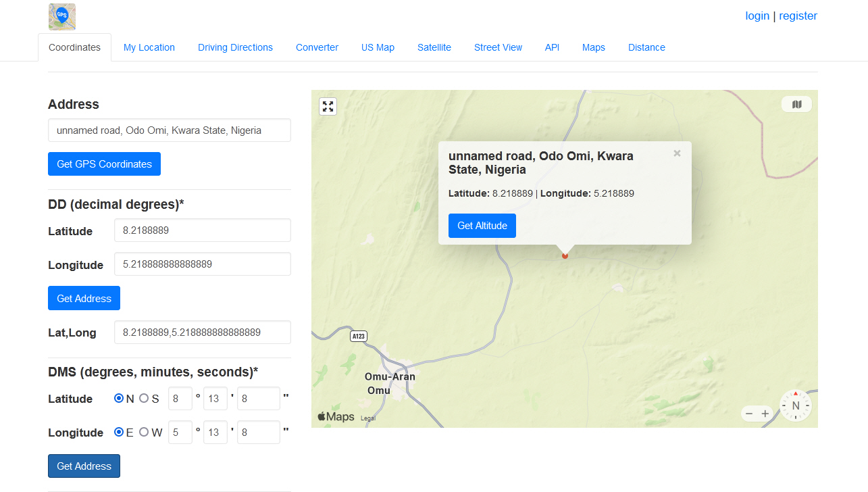Open the Maps tab
This screenshot has height=492, width=868.
click(594, 47)
